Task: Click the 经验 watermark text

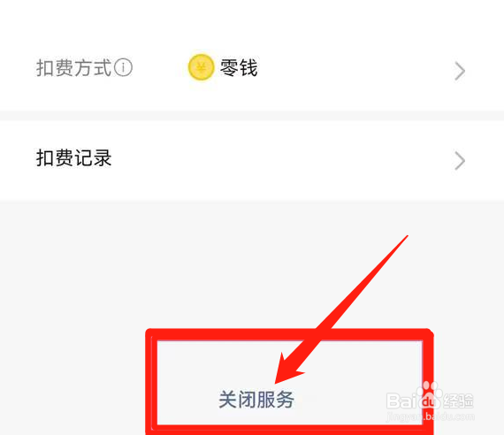Action: pyautogui.click(x=458, y=401)
